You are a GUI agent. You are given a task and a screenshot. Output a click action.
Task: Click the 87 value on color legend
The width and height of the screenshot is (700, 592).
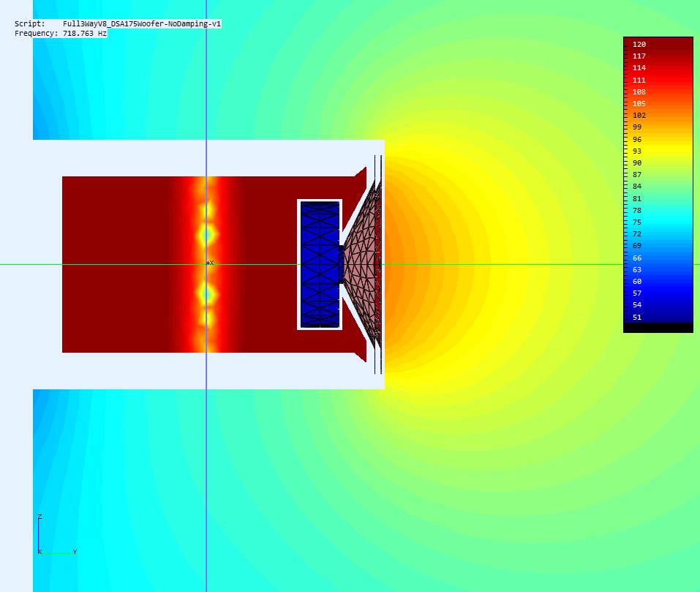[637, 175]
